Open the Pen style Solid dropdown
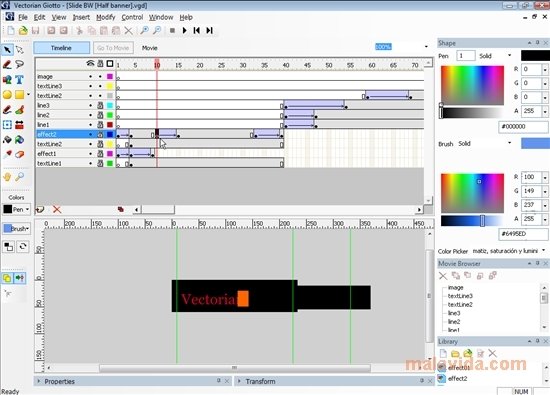Image resolution: width=550 pixels, height=395 pixels. point(495,56)
